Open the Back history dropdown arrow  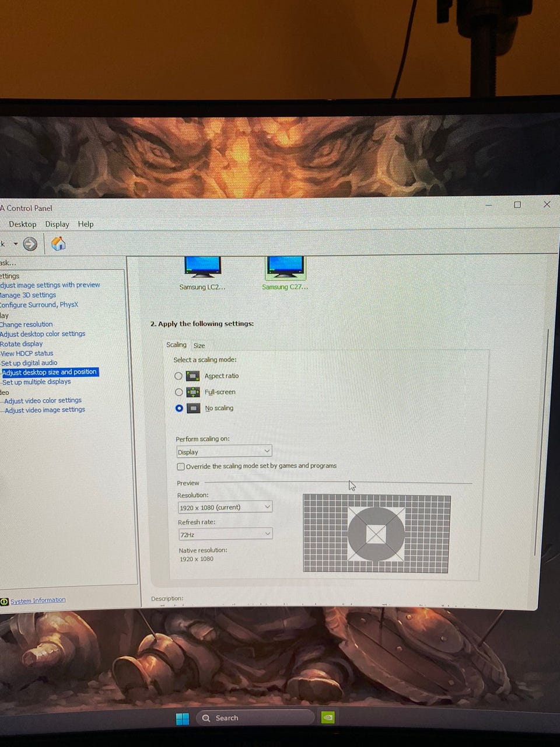coord(16,244)
